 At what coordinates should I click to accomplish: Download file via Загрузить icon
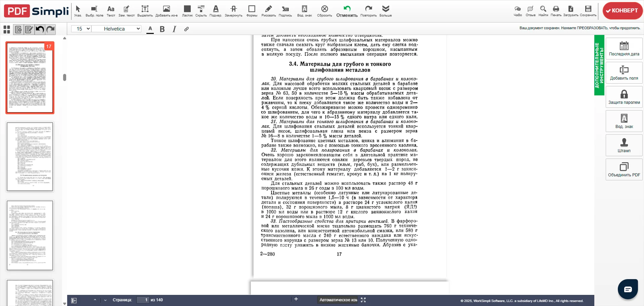pyautogui.click(x=571, y=11)
